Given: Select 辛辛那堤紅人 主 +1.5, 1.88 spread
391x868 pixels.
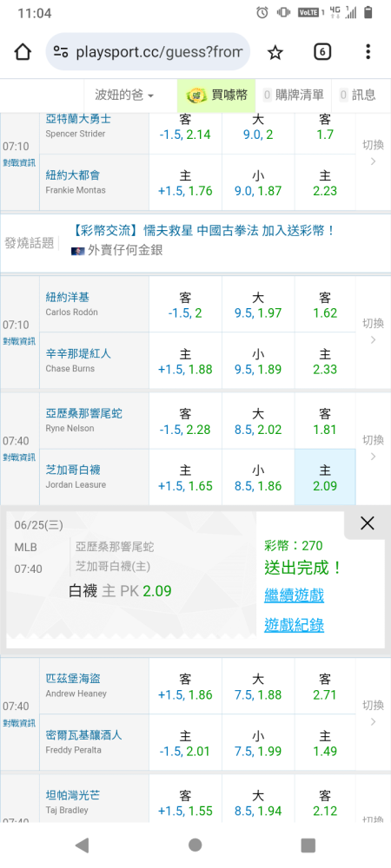Looking at the screenshot, I should click(x=185, y=361).
